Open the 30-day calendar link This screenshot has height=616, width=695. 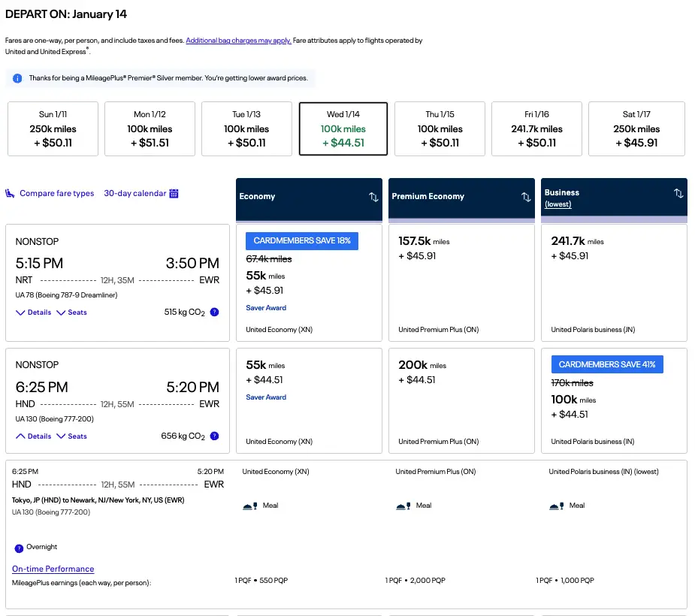[134, 194]
